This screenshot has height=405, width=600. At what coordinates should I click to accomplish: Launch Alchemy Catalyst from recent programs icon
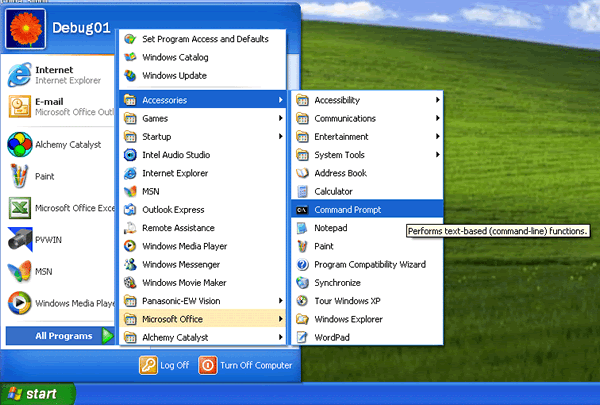[x=20, y=144]
